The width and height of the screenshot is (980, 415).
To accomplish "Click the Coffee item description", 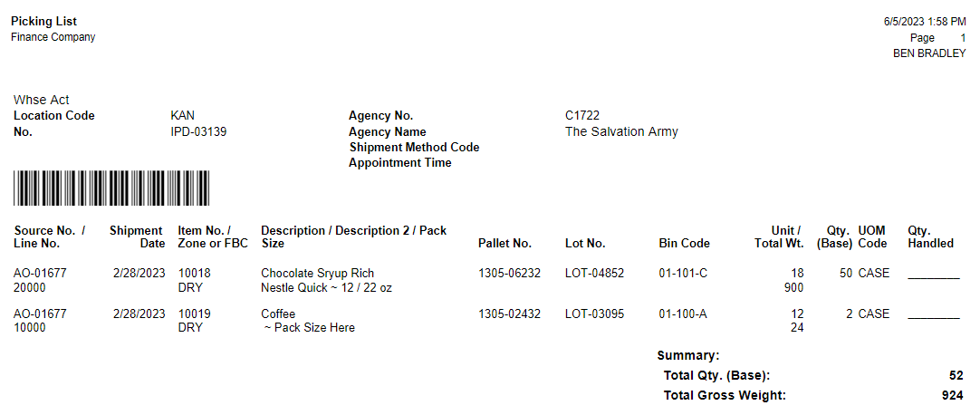I will tap(278, 314).
